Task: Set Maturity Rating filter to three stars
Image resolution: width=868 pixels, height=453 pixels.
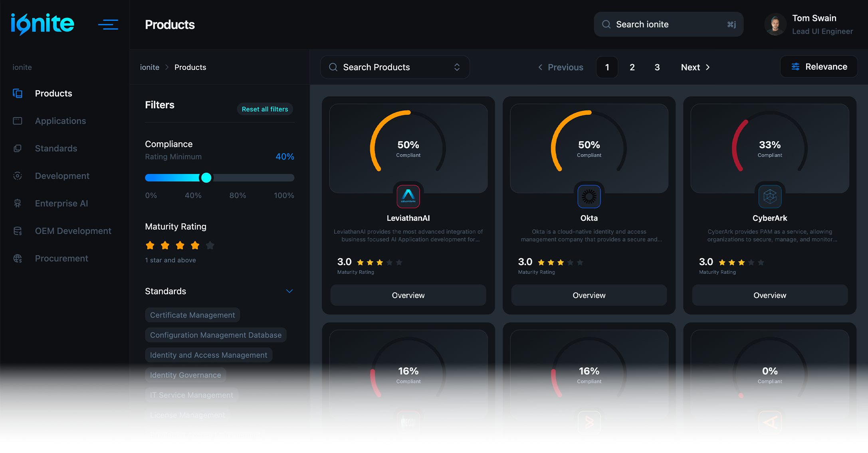Action: point(180,245)
